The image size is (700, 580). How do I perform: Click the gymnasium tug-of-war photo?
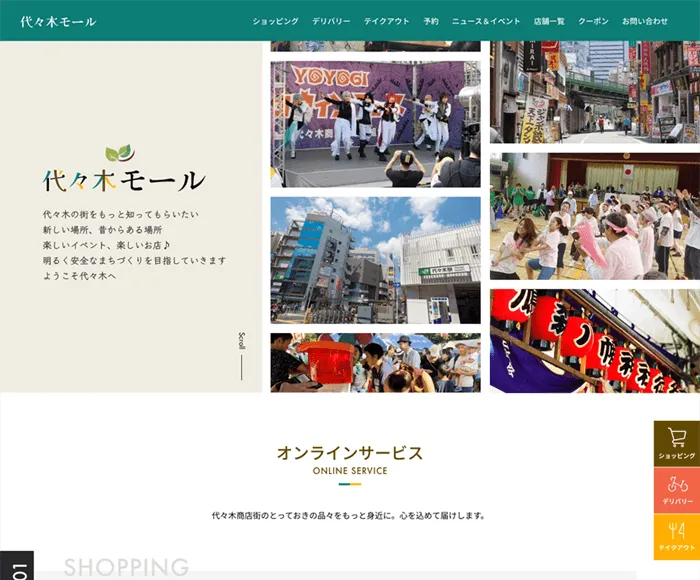tap(595, 216)
